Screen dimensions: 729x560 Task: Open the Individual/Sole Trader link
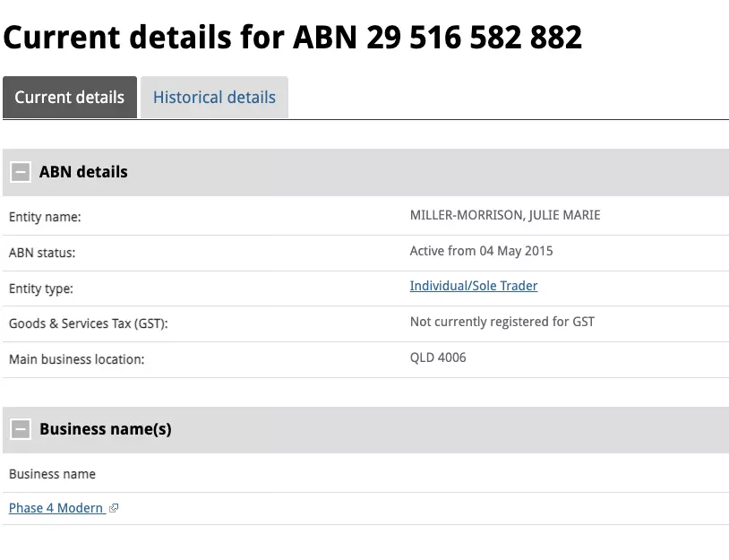(x=473, y=286)
